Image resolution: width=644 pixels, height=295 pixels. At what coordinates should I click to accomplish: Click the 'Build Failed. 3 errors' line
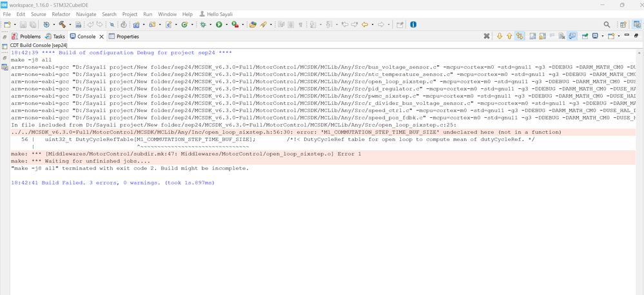tap(113, 182)
